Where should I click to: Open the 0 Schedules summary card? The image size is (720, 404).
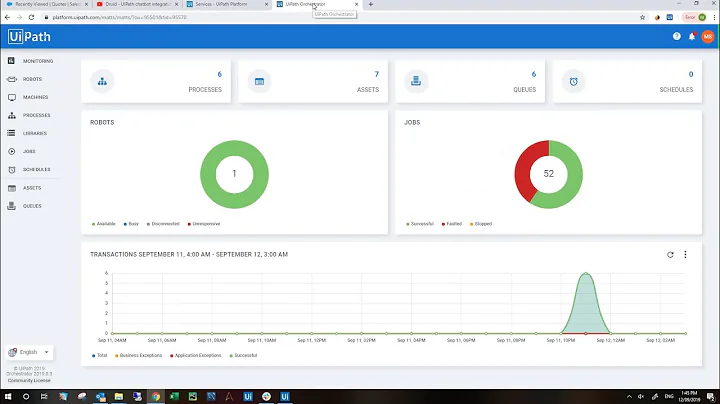click(x=627, y=81)
